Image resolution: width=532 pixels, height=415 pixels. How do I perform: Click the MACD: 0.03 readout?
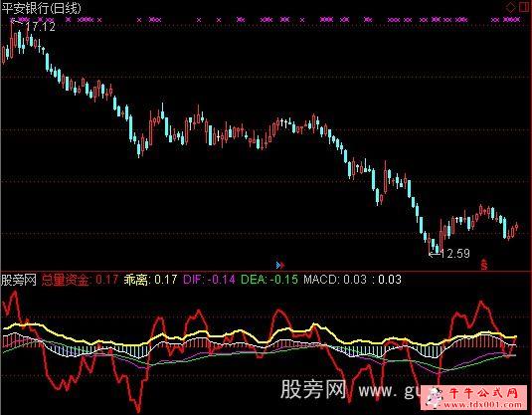335,280
